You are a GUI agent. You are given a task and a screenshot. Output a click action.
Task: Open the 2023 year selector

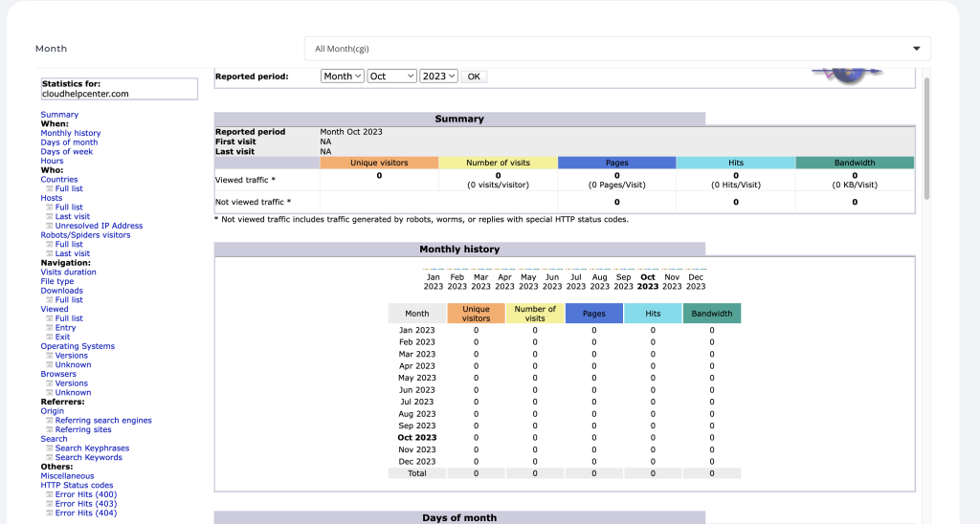tap(438, 76)
